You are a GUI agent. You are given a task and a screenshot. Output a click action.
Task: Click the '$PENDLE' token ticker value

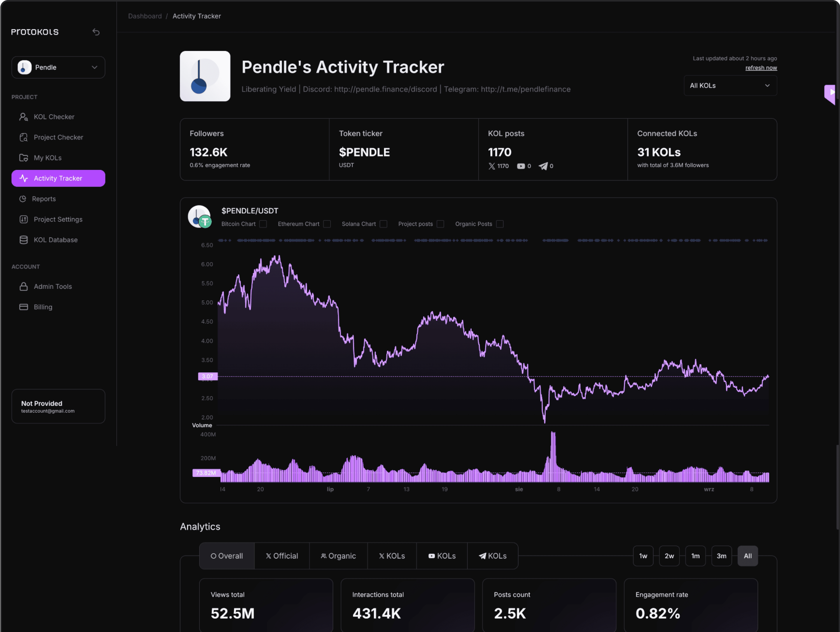(x=364, y=153)
